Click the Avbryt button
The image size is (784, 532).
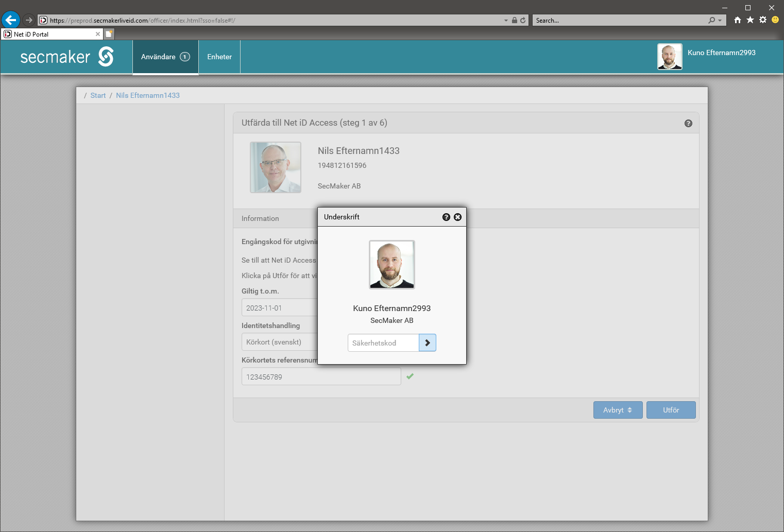click(618, 410)
